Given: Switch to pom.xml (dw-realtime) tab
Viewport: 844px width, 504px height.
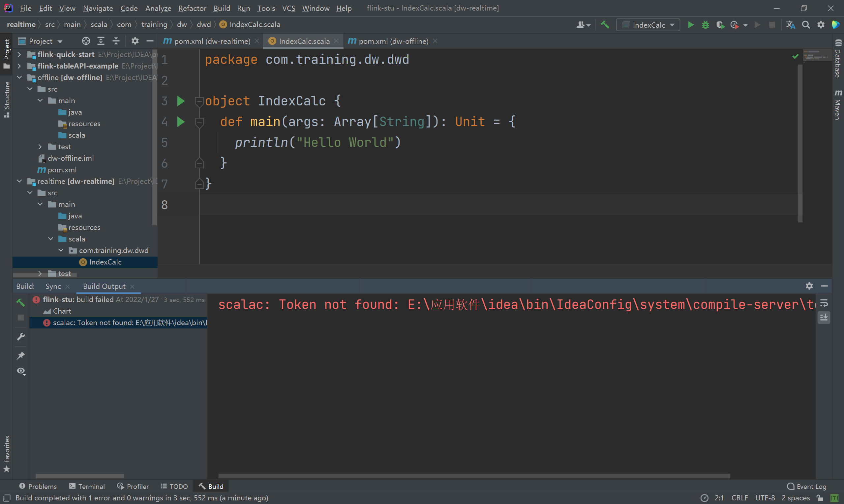Looking at the screenshot, I should point(212,41).
